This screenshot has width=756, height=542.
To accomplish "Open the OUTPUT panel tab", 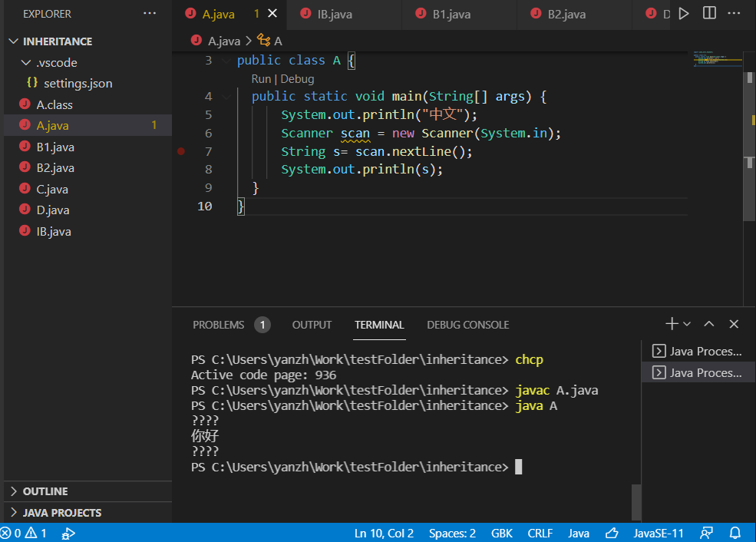I will click(x=312, y=325).
